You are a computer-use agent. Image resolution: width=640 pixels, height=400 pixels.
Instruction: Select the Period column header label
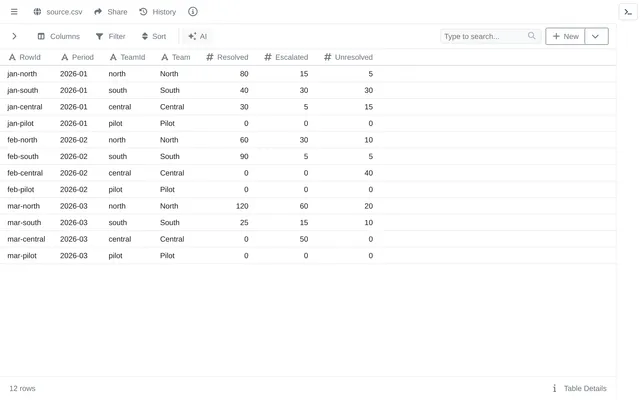83,57
